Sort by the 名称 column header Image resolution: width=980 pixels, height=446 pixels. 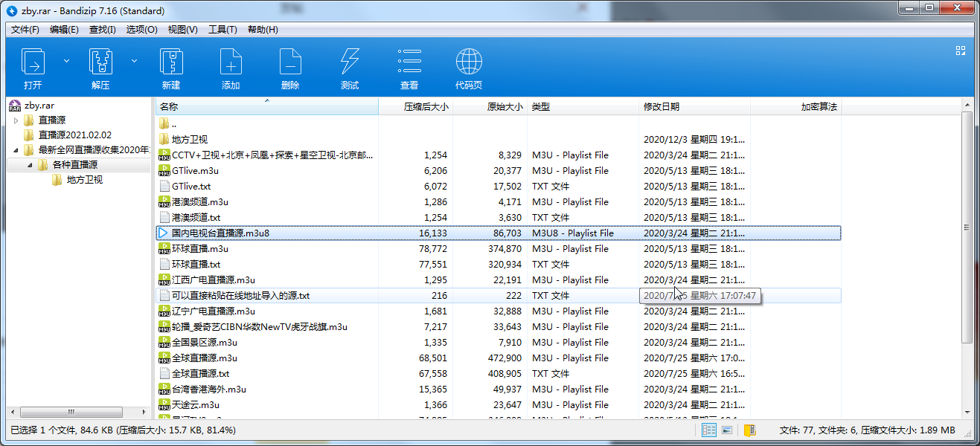click(266, 107)
